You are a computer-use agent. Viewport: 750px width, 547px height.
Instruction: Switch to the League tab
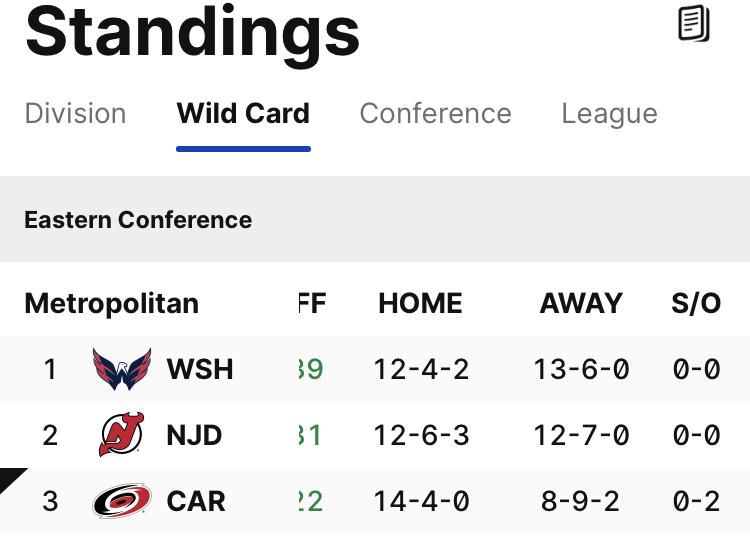(x=609, y=115)
